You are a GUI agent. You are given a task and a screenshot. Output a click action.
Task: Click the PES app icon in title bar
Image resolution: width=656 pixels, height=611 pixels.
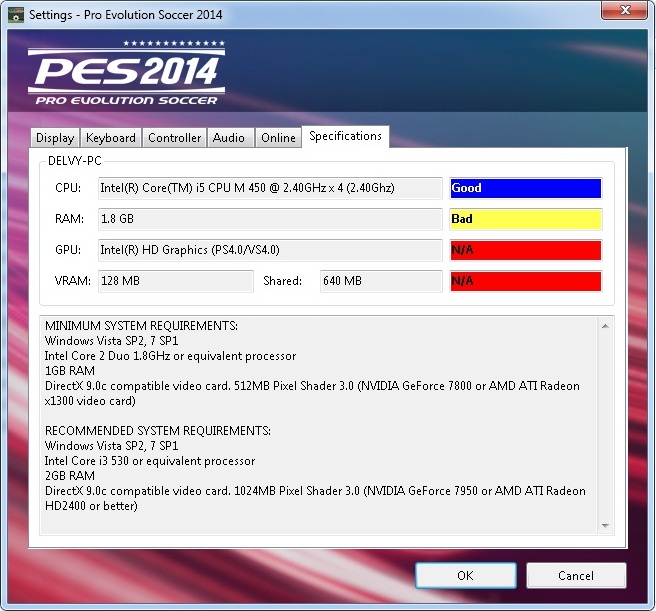pos(16,15)
